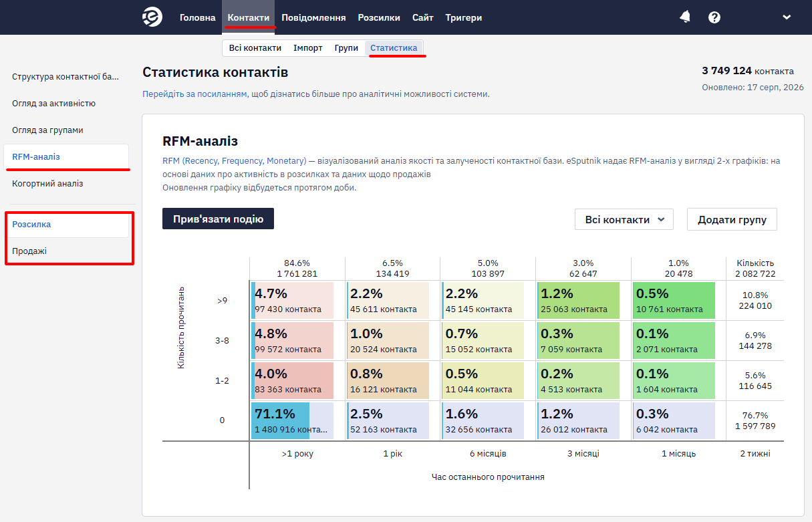Follow the Перейдіть за посиланням link
Image resolution: width=812 pixels, height=522 pixels.
coord(194,94)
